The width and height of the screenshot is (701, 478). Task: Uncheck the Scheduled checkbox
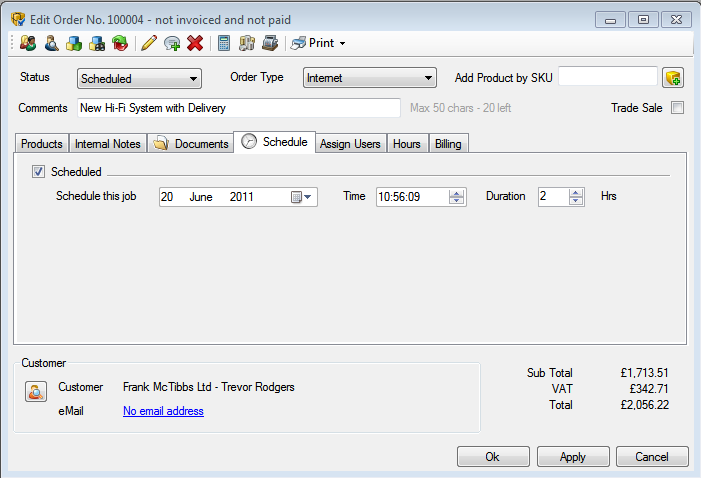coord(39,172)
